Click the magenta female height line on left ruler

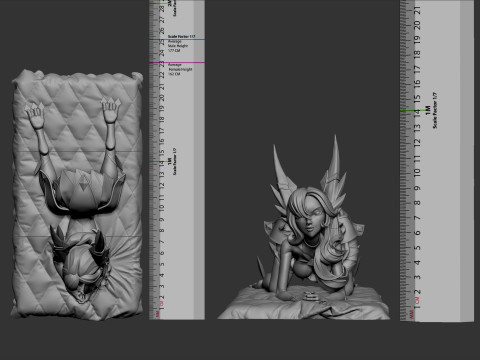click(177, 62)
